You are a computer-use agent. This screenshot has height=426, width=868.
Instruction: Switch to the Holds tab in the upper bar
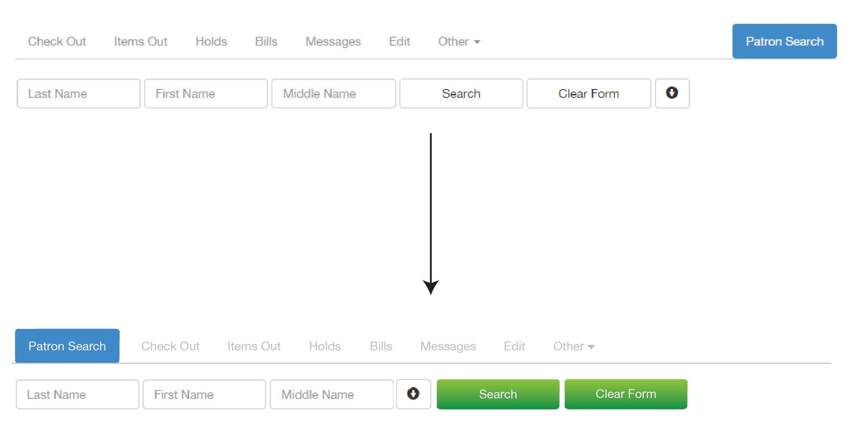pos(211,42)
